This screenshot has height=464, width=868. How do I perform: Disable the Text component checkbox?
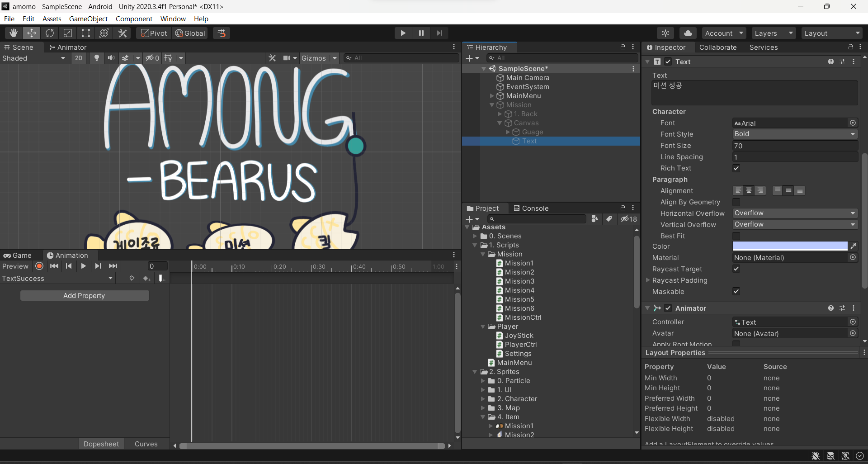pyautogui.click(x=668, y=62)
